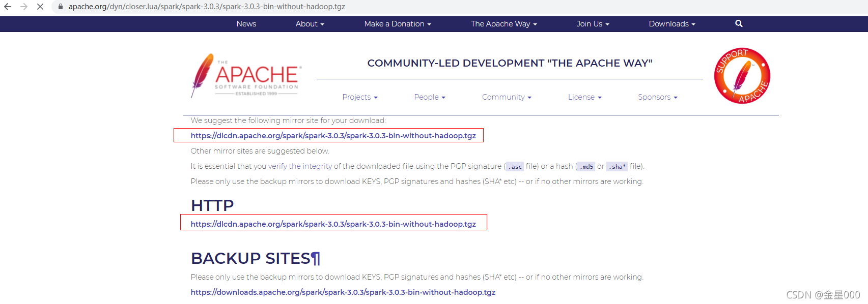The width and height of the screenshot is (868, 304).
Task: Open the People dropdown
Action: [x=430, y=97]
